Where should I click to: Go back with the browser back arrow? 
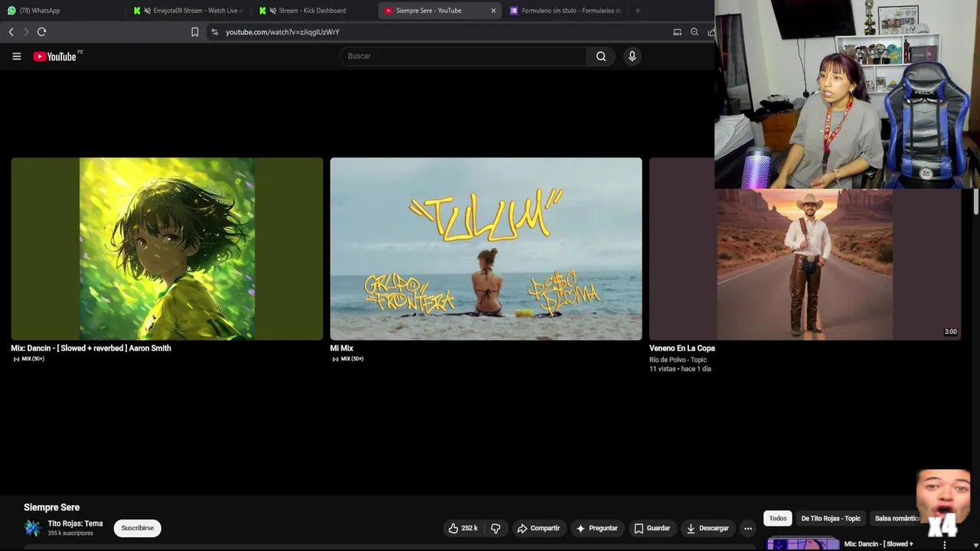[x=11, y=31]
